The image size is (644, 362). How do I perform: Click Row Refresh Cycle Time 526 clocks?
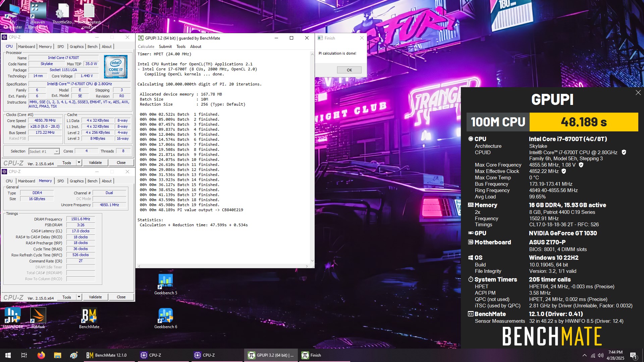coord(80,255)
